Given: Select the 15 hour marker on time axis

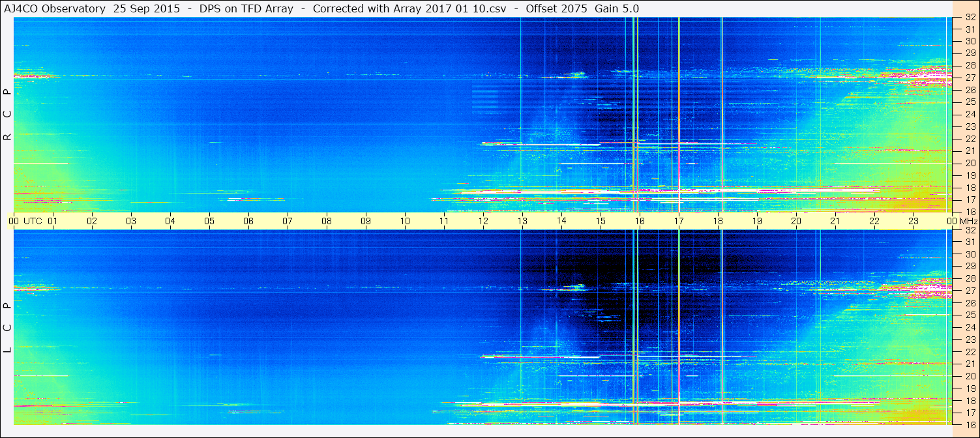Looking at the screenshot, I should tap(601, 221).
